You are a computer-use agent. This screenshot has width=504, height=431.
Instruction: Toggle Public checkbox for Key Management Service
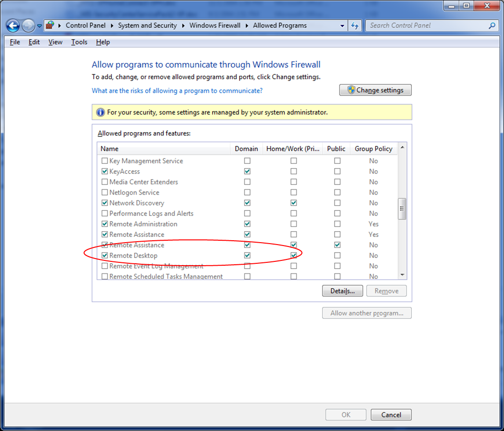[337, 160]
